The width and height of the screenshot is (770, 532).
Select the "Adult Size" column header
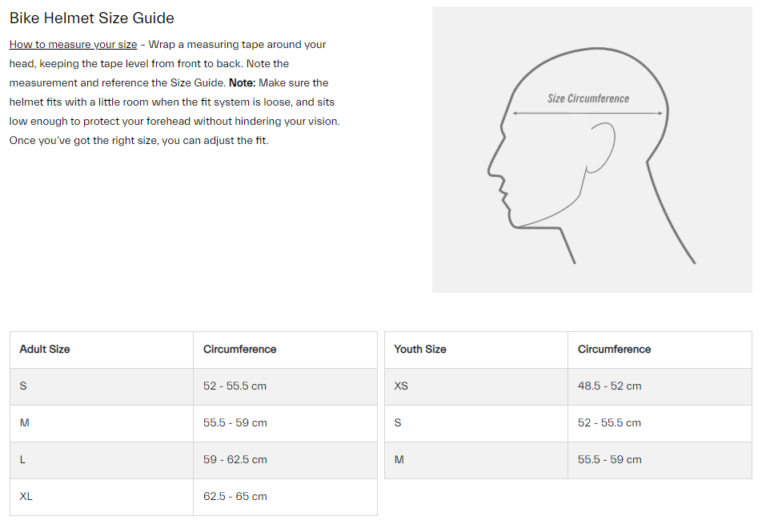point(45,350)
